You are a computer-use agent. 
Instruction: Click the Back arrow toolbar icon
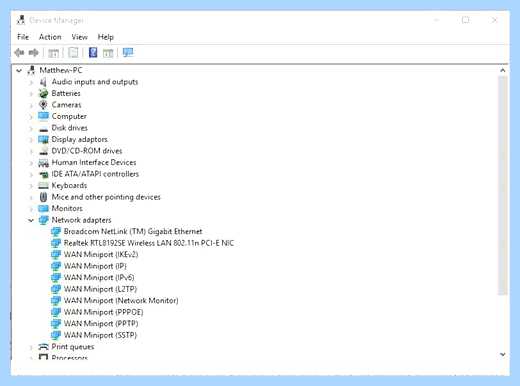coord(19,52)
